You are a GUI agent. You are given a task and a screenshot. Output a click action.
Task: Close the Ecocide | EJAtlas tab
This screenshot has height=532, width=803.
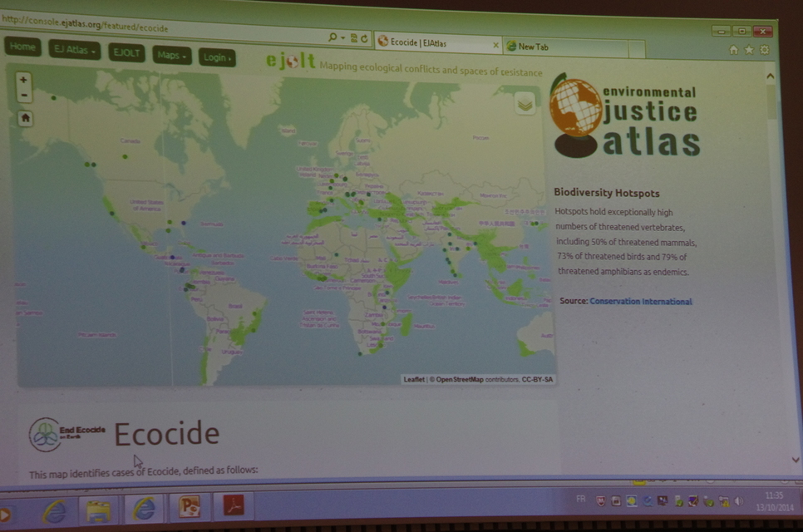[495, 45]
